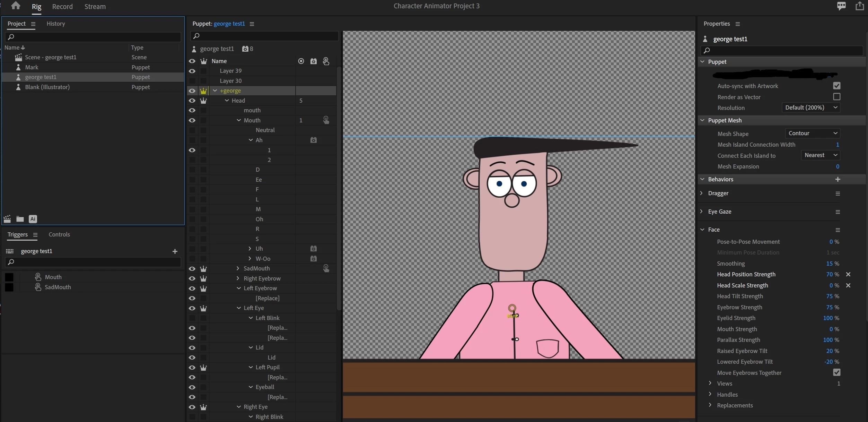
Task: Open the Dragger behavior menu icon
Action: point(838,193)
